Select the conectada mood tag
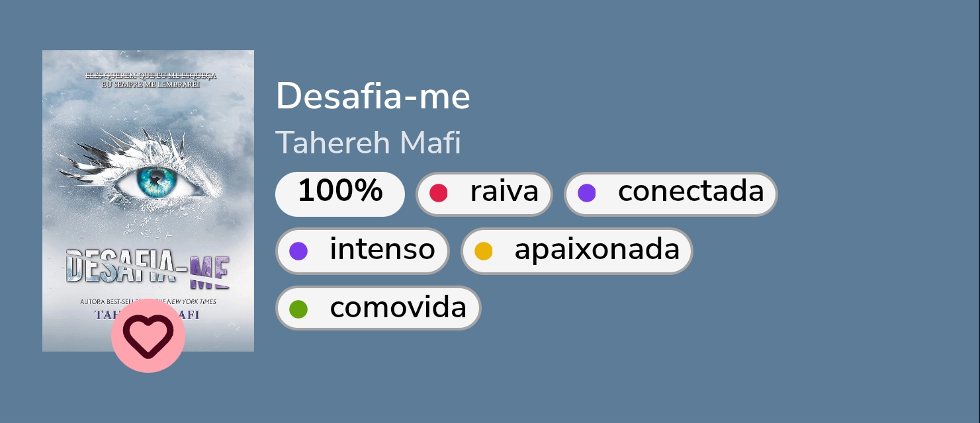Viewport: 980px width, 423px height. coord(670,194)
